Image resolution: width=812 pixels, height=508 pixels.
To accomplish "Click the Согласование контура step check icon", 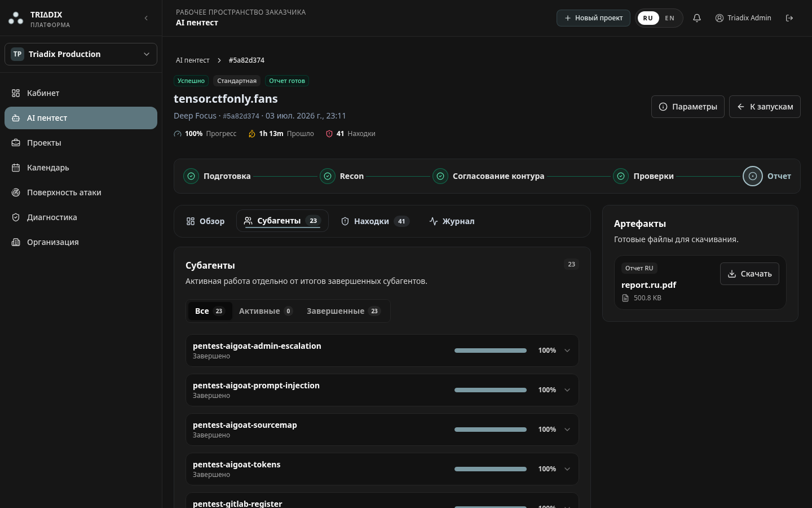I will pyautogui.click(x=440, y=176).
